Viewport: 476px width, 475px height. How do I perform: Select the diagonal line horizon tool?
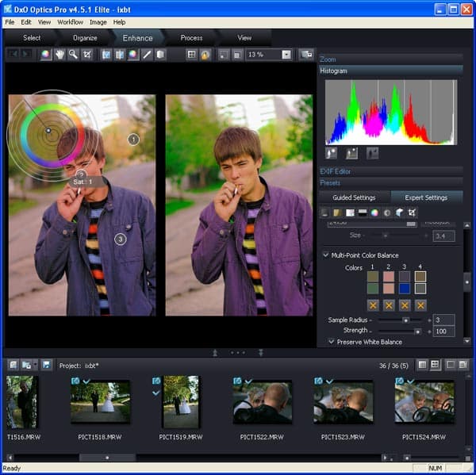tap(147, 55)
